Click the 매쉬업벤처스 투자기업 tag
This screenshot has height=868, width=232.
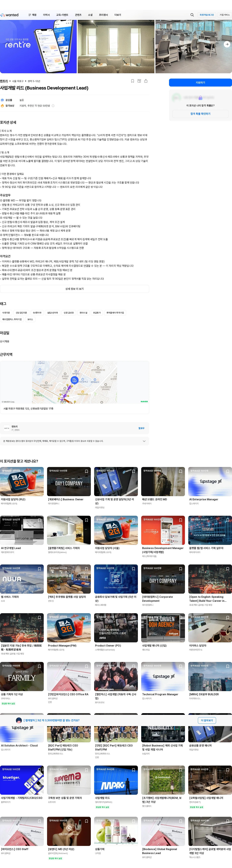[12, 319]
